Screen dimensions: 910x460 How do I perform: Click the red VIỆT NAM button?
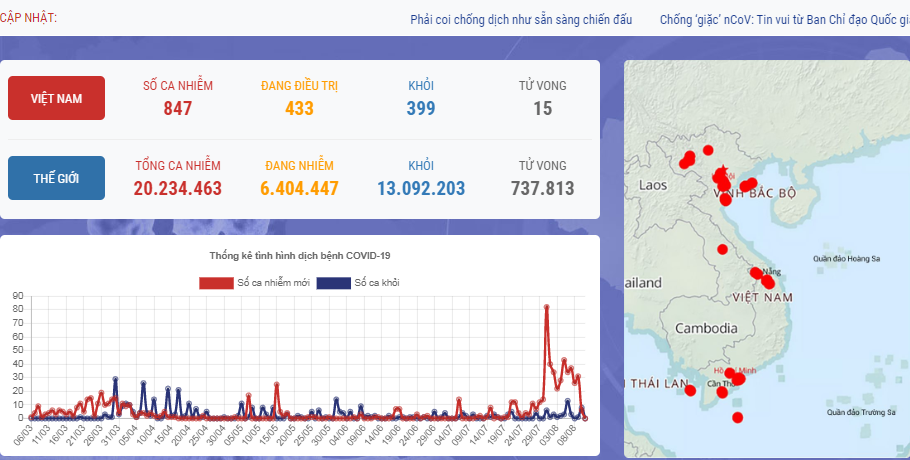point(56,98)
